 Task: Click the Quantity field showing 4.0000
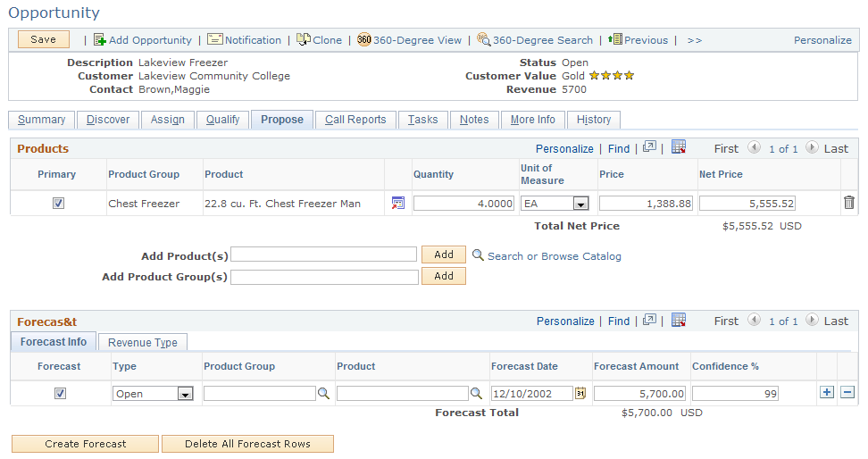coord(463,204)
